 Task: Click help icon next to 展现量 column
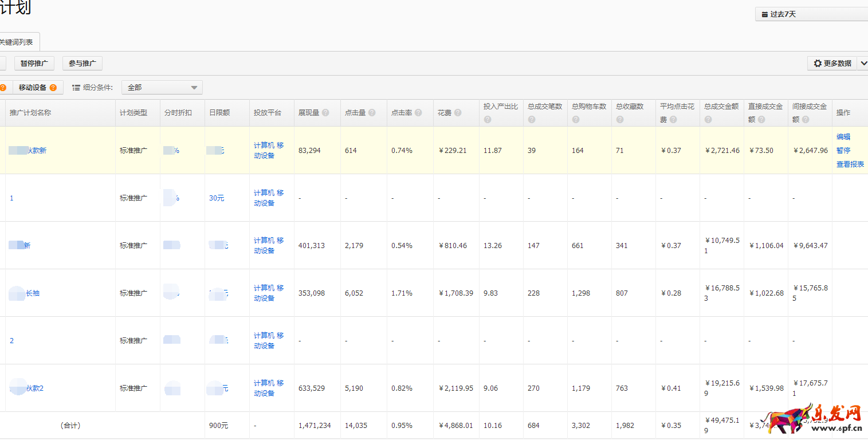point(325,113)
